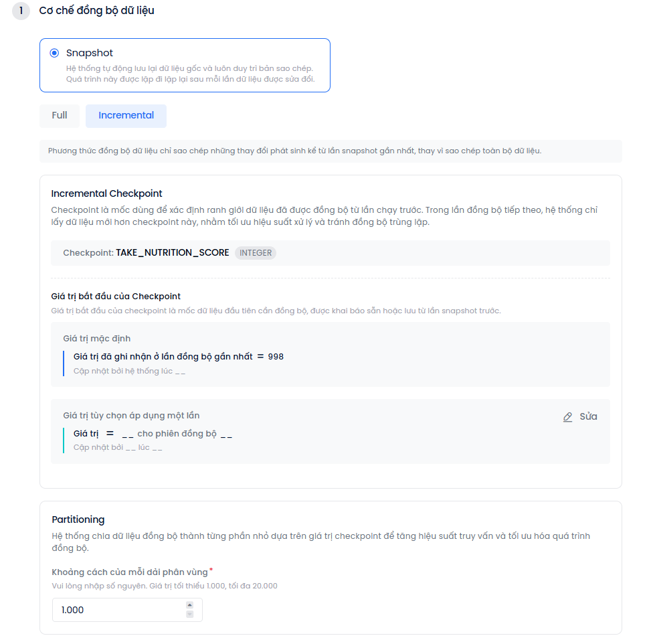Click the pencil edit icon beside Sửa
The height and width of the screenshot is (644, 651).
coord(568,417)
